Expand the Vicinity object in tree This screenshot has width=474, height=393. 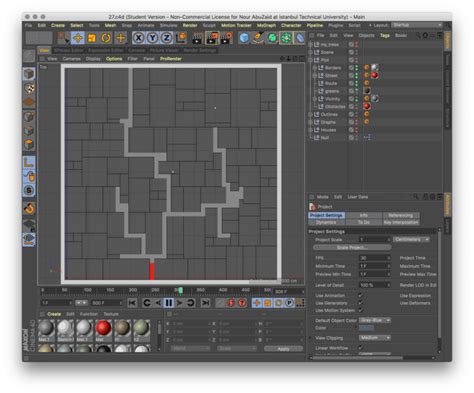(x=314, y=99)
